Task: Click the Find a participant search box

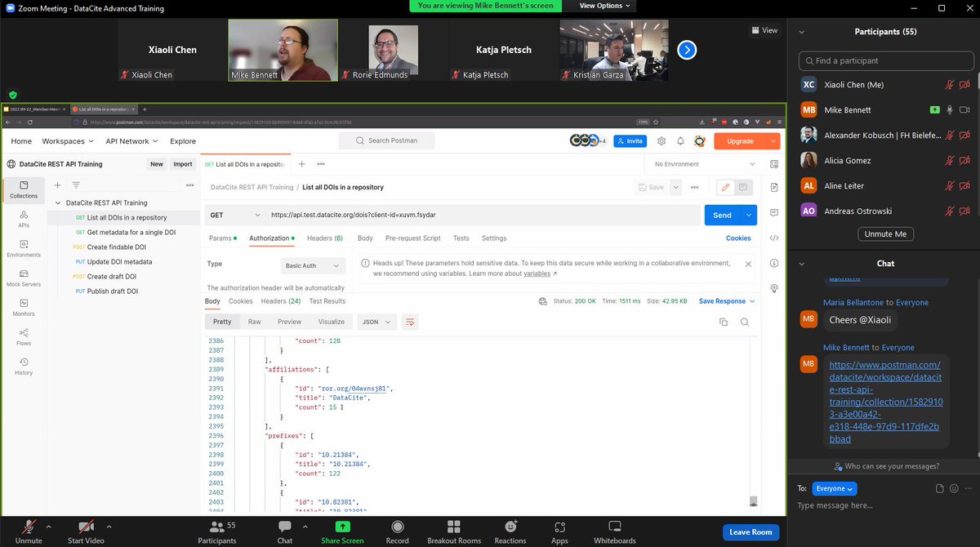Action: [885, 60]
